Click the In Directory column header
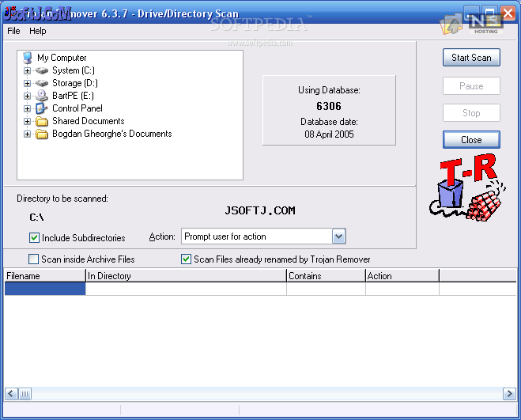521x420 pixels. pyautogui.click(x=186, y=276)
